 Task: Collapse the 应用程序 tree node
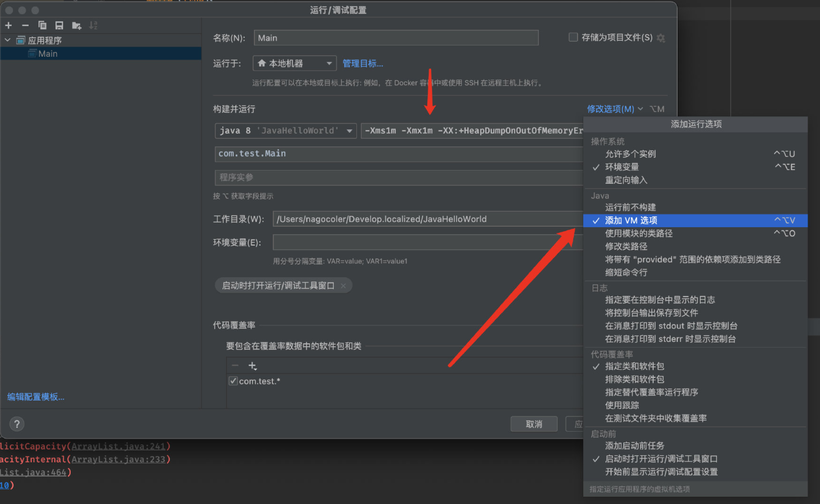point(8,40)
